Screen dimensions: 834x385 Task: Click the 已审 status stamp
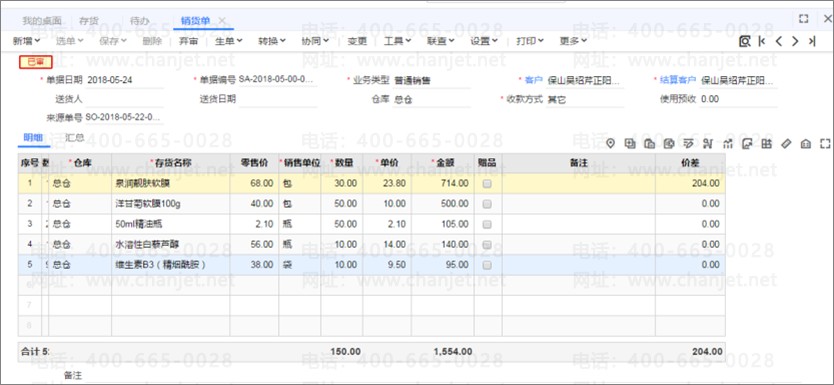pos(36,62)
